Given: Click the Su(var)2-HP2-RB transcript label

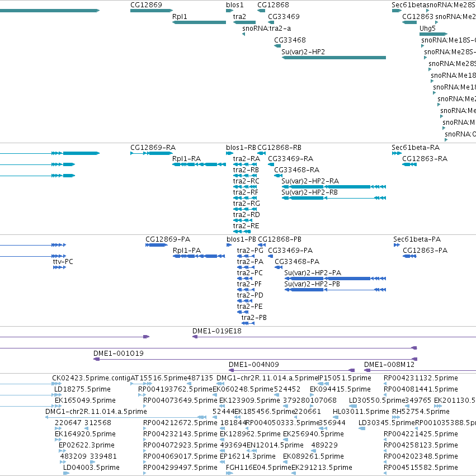Looking at the screenshot, I should coord(310,192).
